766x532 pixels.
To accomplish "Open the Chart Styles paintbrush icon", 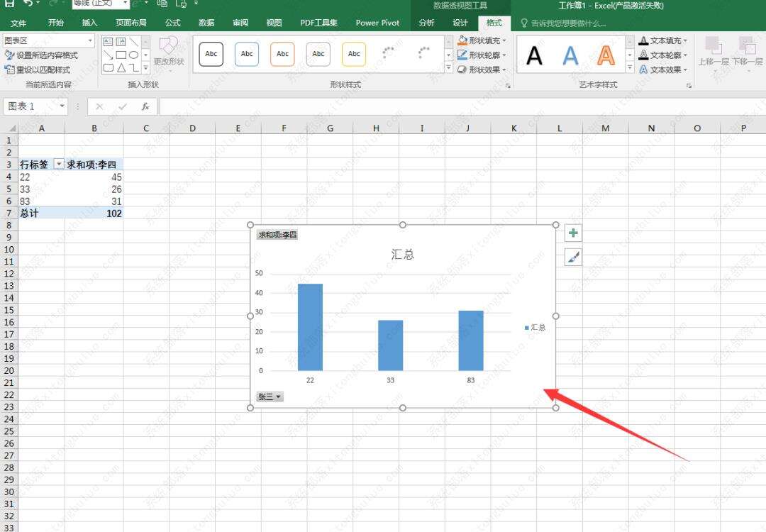I will click(573, 257).
